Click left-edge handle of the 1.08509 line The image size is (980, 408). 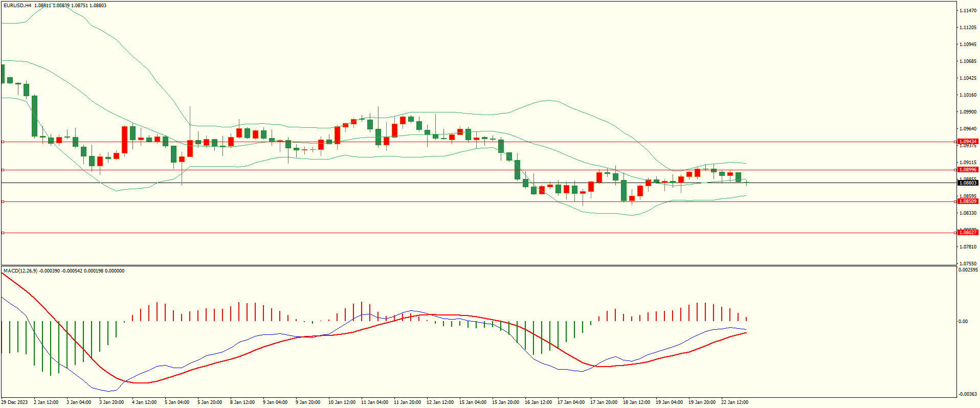click(x=3, y=201)
